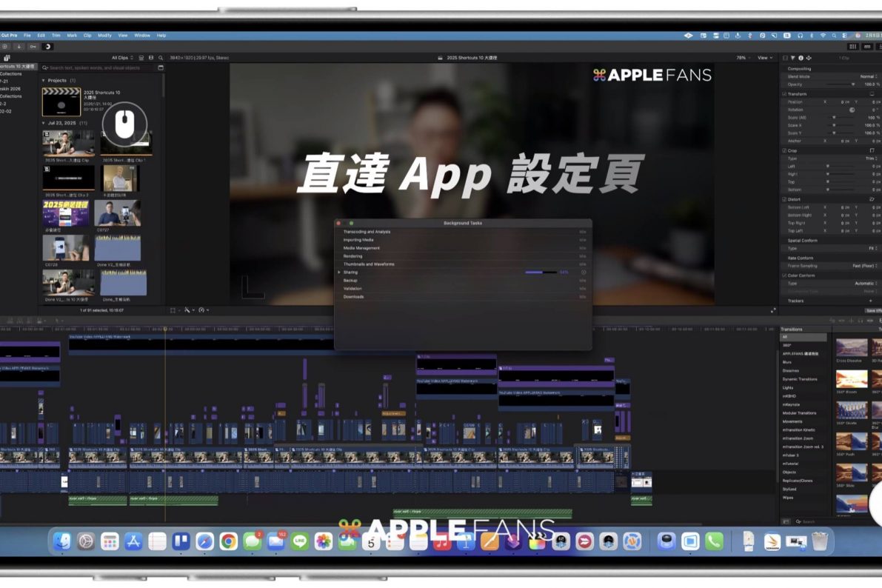Click the search magnifier in the browser toolbar

[161, 58]
